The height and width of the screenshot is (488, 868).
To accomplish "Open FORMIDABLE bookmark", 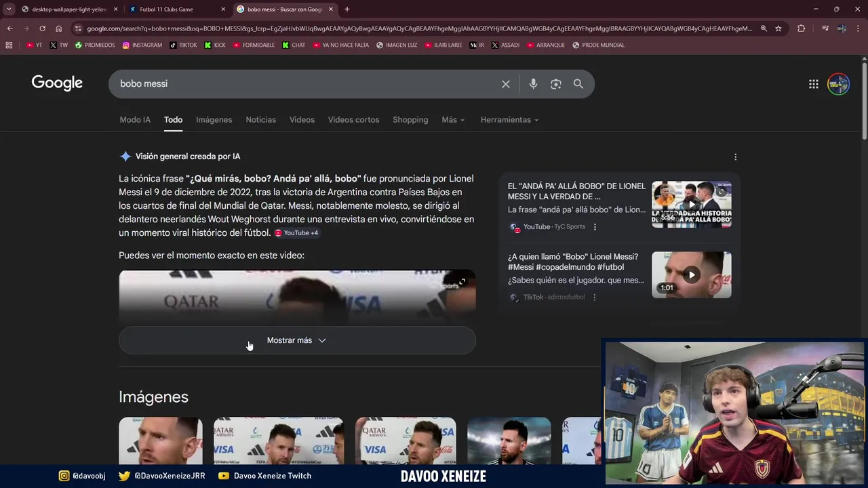I will 254,45.
